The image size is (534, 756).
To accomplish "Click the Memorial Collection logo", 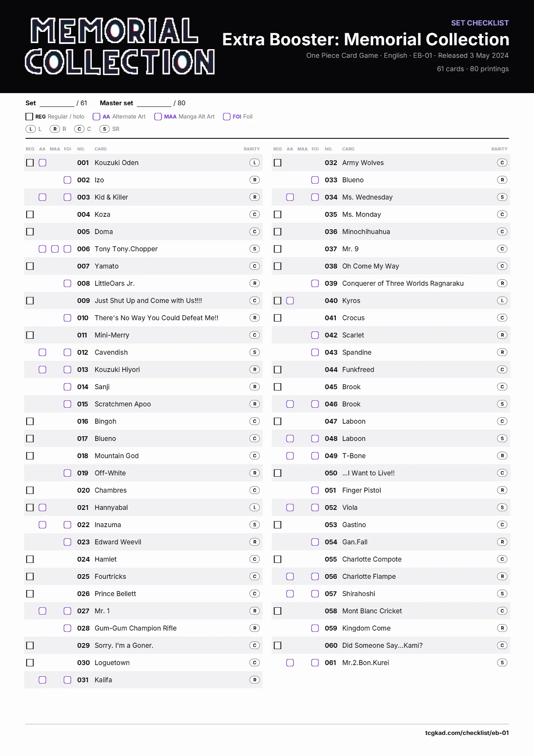I will [x=120, y=46].
